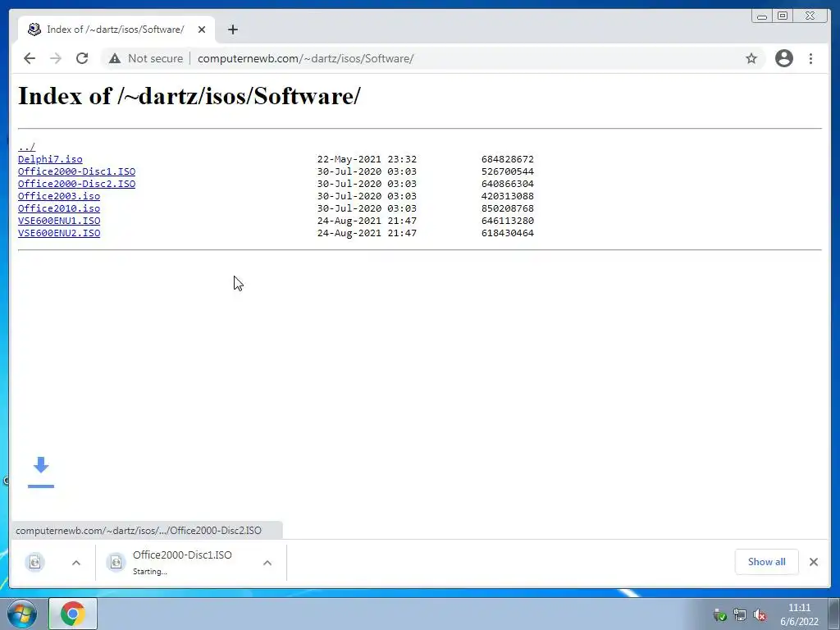The height and width of the screenshot is (630, 840).
Task: Click the Office2000-Disc1.ISO download file icon
Action: click(x=116, y=562)
